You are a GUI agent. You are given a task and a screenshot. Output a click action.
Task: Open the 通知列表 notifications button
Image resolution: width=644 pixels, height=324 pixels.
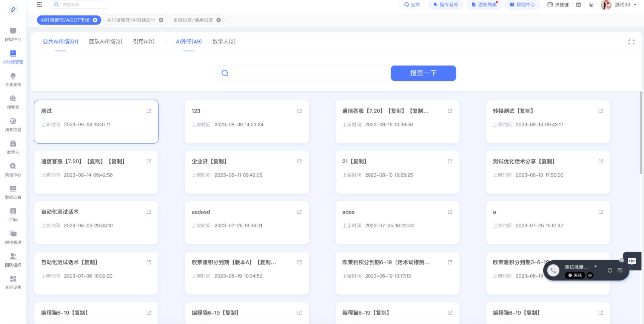(484, 5)
